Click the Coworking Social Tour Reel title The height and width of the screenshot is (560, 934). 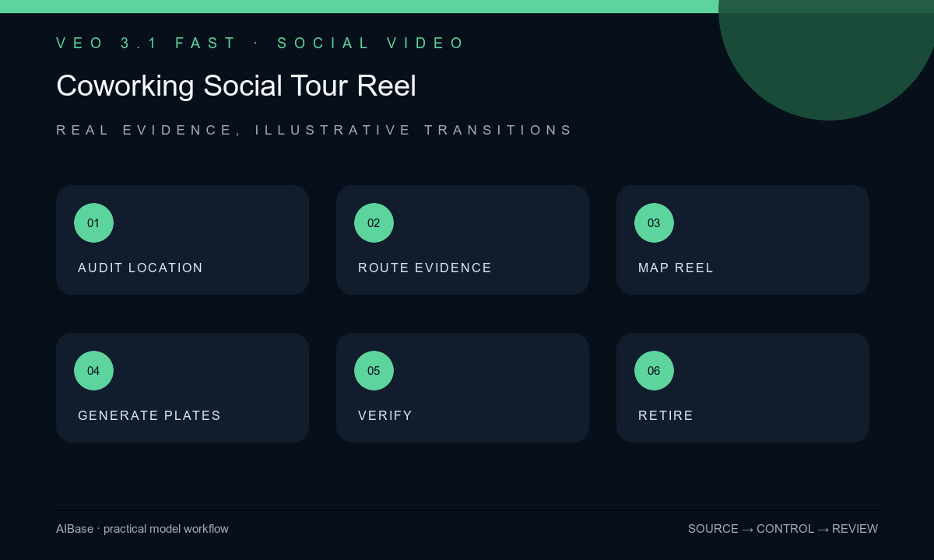pos(236,86)
